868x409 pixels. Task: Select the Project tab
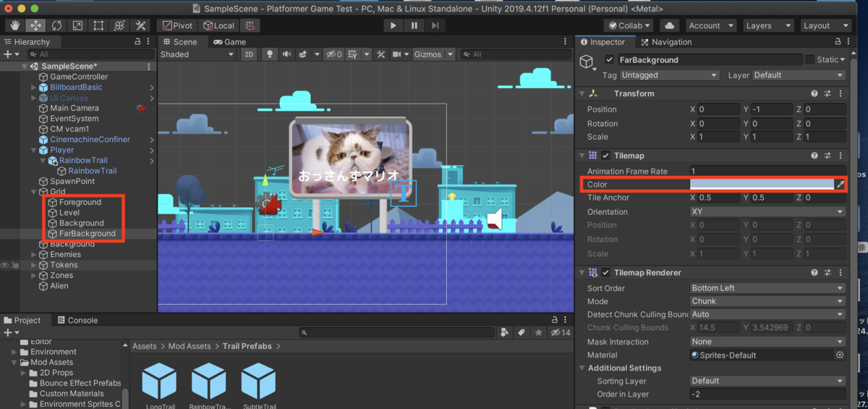[x=22, y=320]
